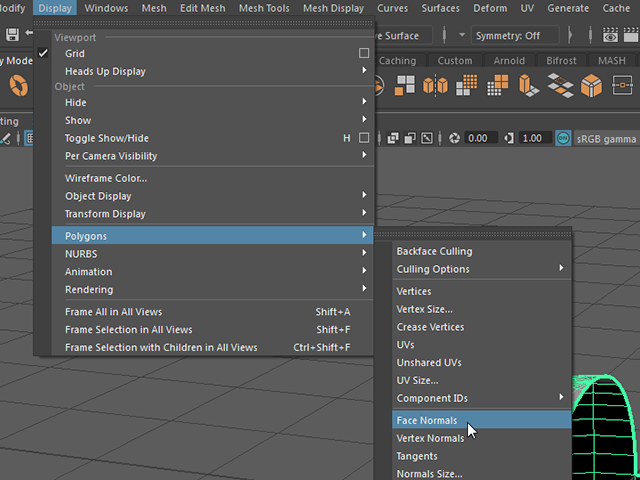
Task: Expand the Object Display submenu
Action: pyautogui.click(x=364, y=195)
